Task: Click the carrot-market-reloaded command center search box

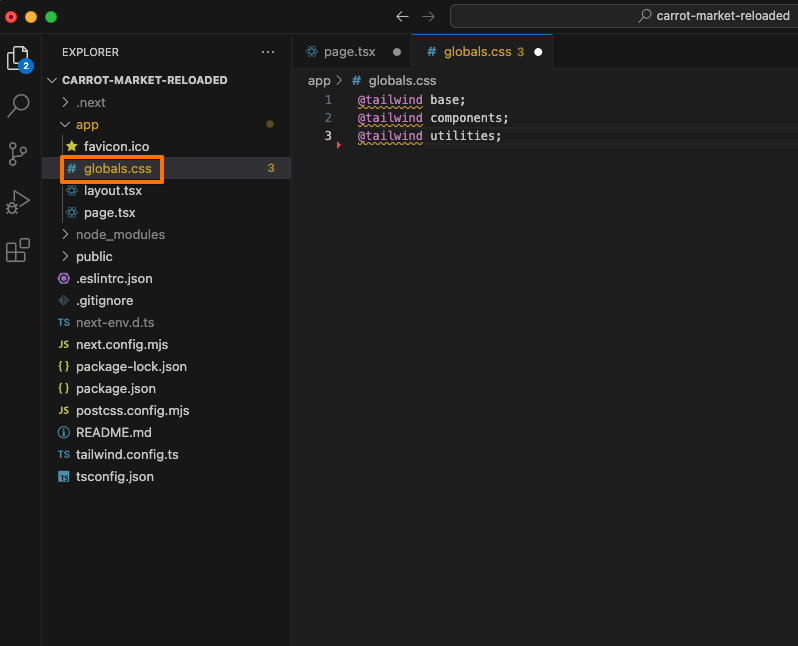Action: tap(624, 16)
